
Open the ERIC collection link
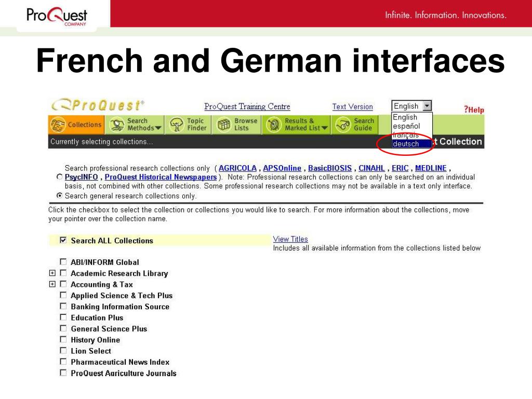400,168
